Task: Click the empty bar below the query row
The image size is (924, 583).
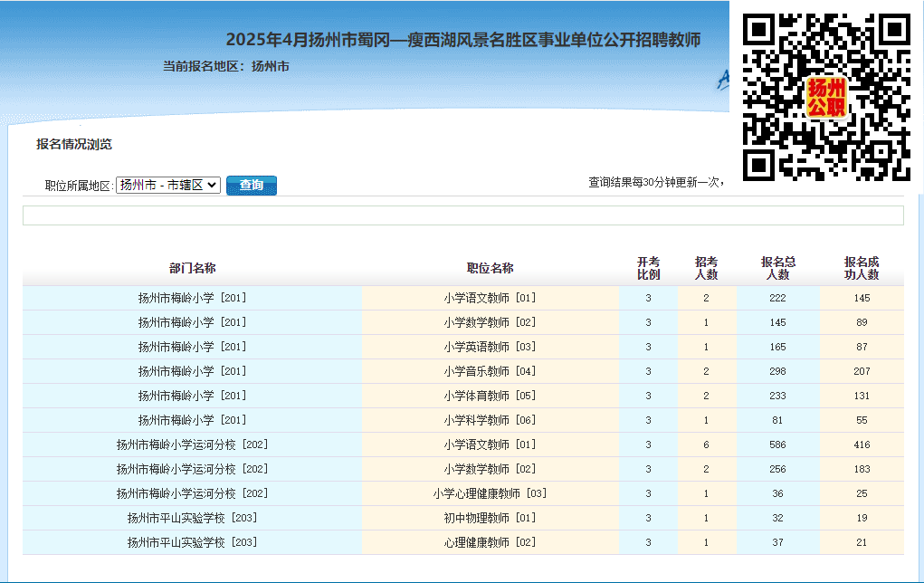Action: [462, 215]
